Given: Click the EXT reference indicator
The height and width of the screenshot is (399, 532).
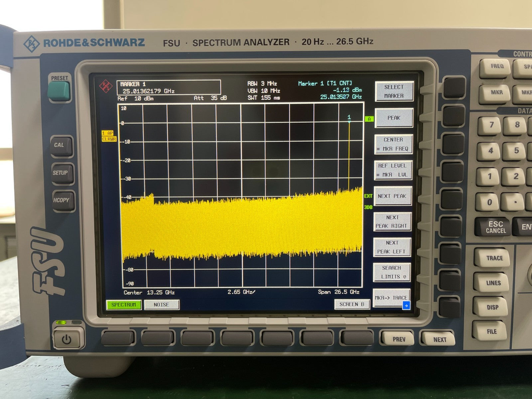Looking at the screenshot, I should coord(368,196).
